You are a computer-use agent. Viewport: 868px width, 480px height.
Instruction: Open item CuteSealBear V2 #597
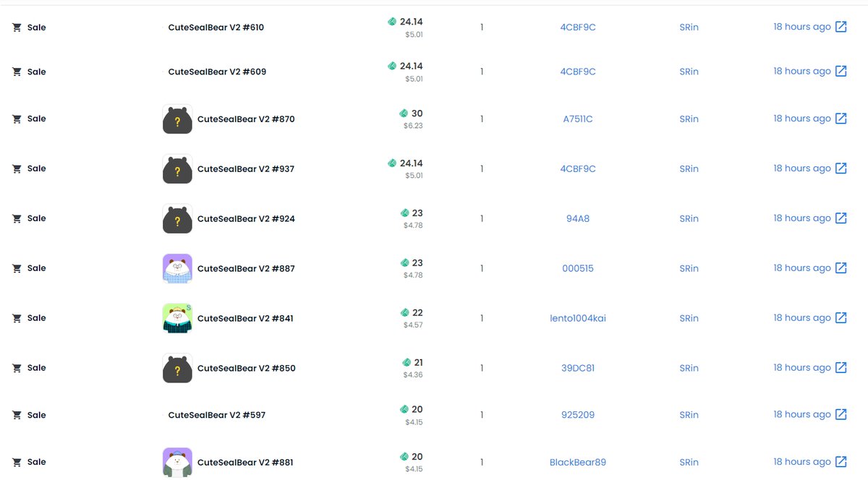click(217, 415)
